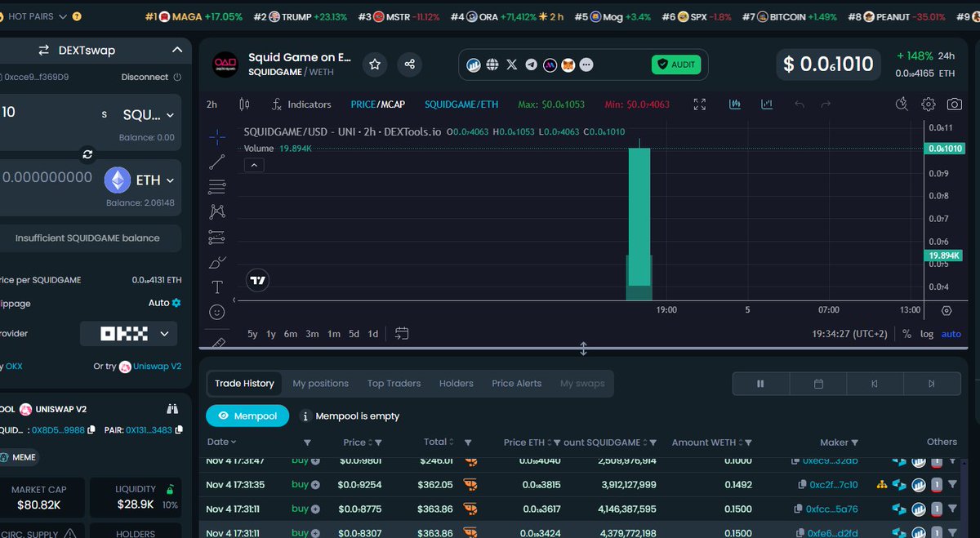
Task: Toggle percent scale on chart
Action: click(x=906, y=334)
